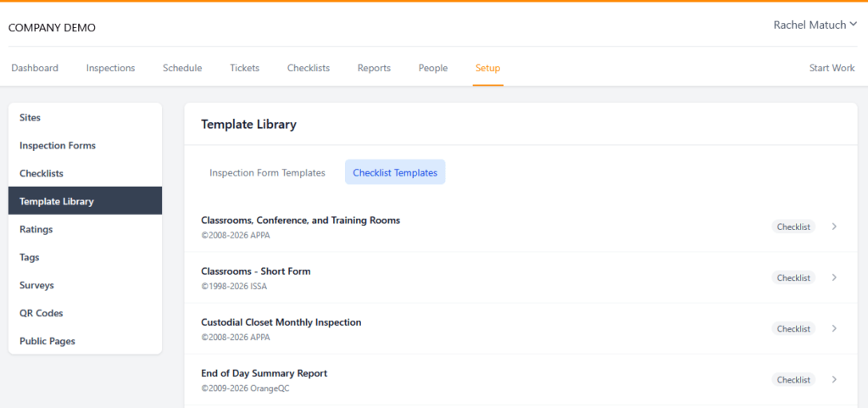
Task: Go to the Dashboard menu item
Action: coord(35,68)
